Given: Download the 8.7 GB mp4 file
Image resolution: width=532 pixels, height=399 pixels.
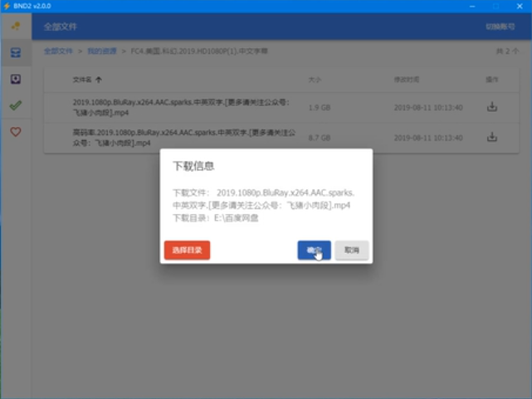Looking at the screenshot, I should pos(491,137).
